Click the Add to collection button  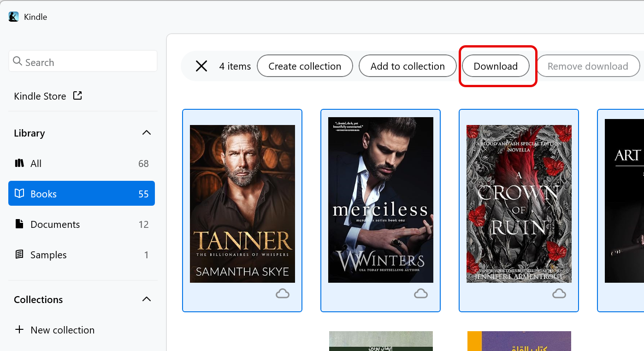408,66
